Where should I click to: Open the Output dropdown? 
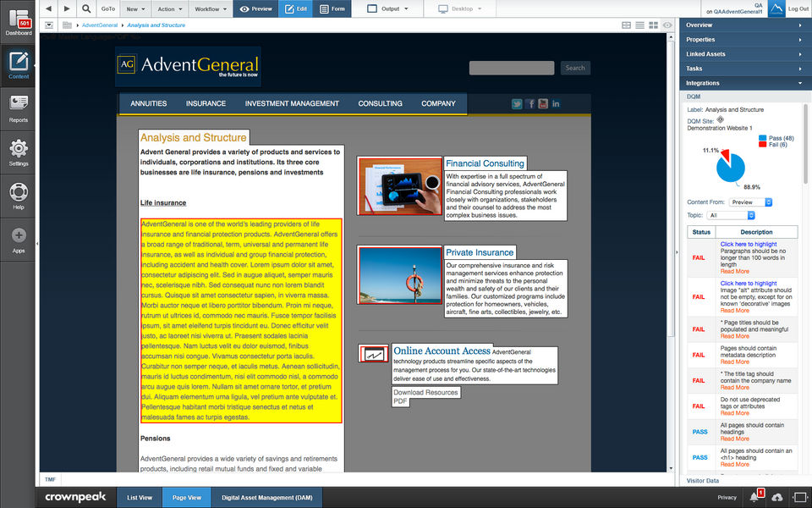(388, 8)
